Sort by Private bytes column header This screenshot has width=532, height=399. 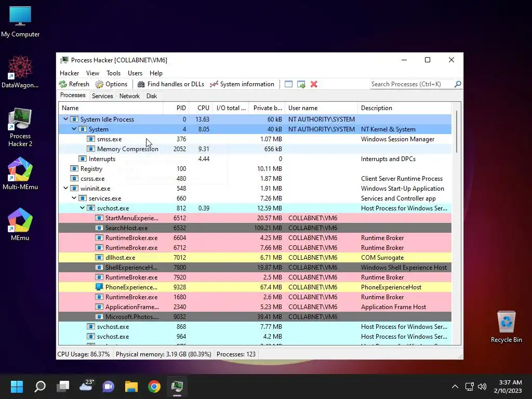tap(267, 108)
